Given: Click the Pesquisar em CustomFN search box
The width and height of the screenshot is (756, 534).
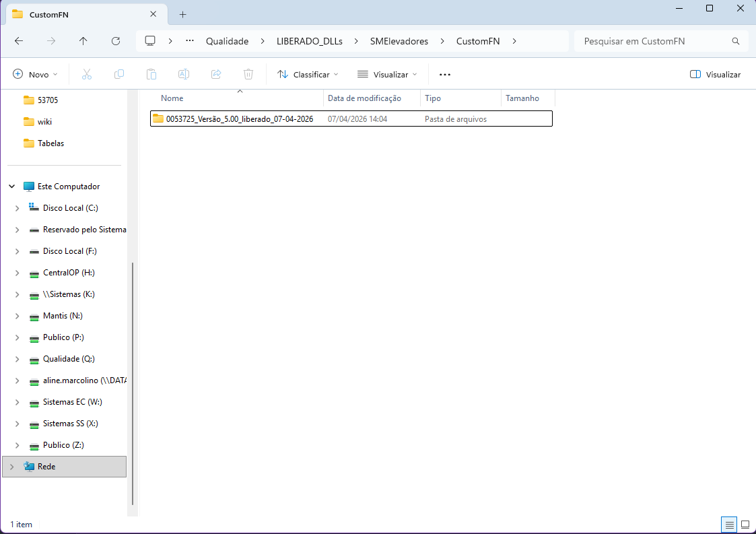Looking at the screenshot, I should pos(653,41).
